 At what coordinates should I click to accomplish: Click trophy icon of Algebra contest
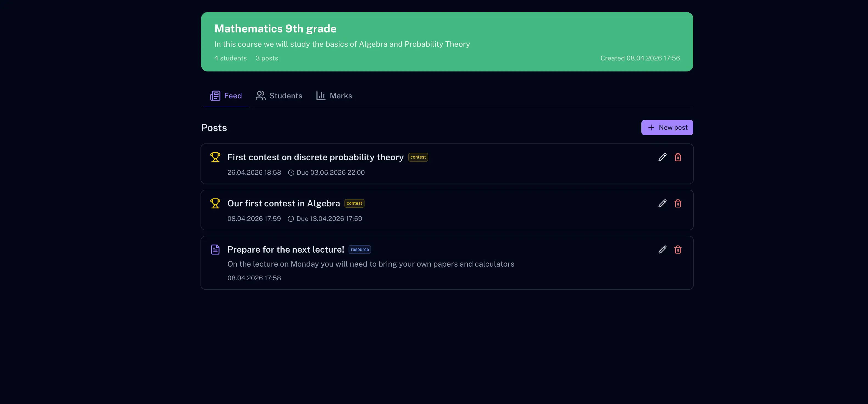pyautogui.click(x=215, y=203)
